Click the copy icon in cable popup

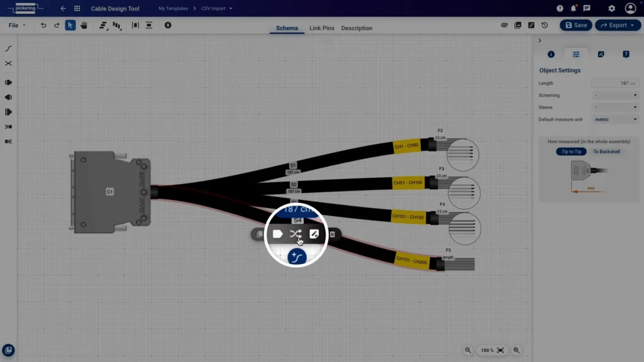(x=260, y=234)
